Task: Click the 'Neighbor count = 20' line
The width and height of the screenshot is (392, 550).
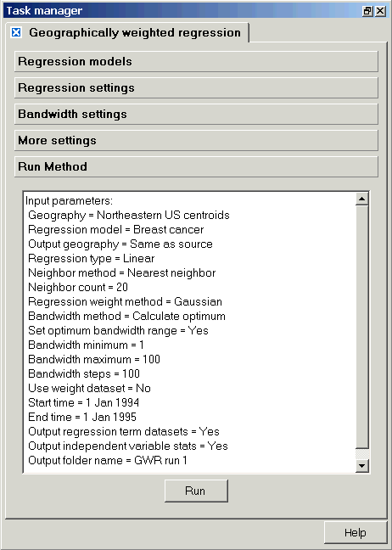Action: pyautogui.click(x=78, y=287)
